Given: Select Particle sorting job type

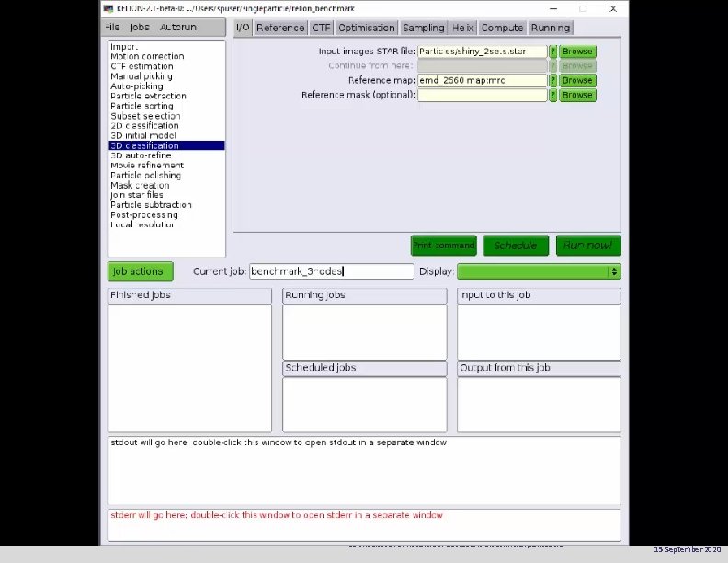Looking at the screenshot, I should point(166,106).
